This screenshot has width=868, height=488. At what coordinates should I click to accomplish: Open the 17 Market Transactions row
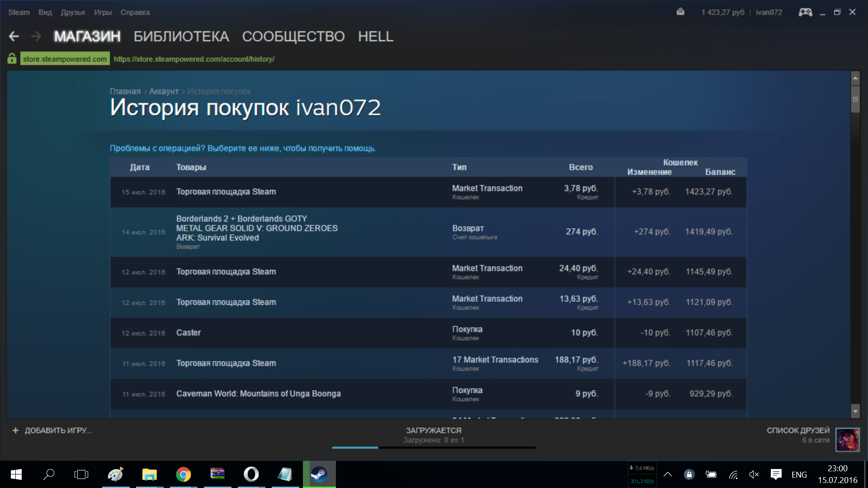(428, 363)
